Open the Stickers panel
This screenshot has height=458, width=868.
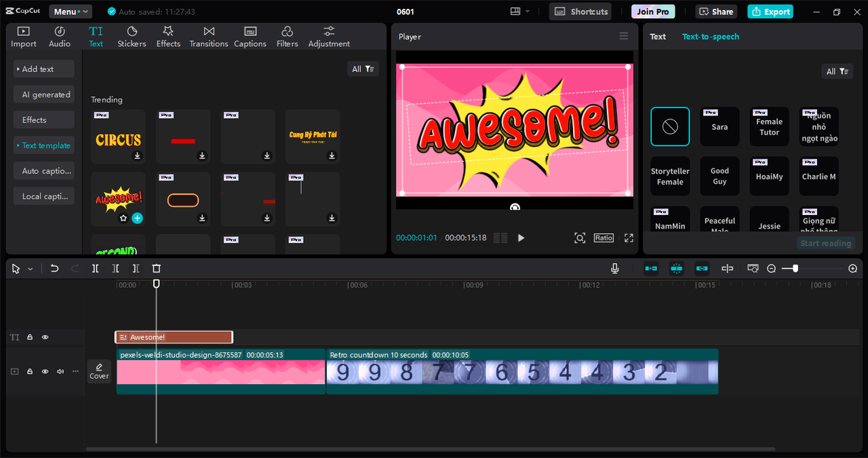(x=132, y=37)
